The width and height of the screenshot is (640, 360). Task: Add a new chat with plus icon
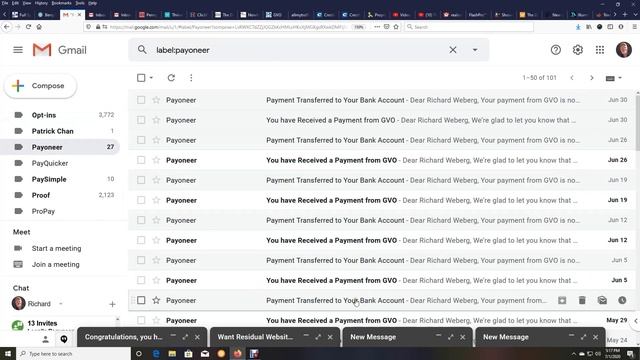pos(112,304)
